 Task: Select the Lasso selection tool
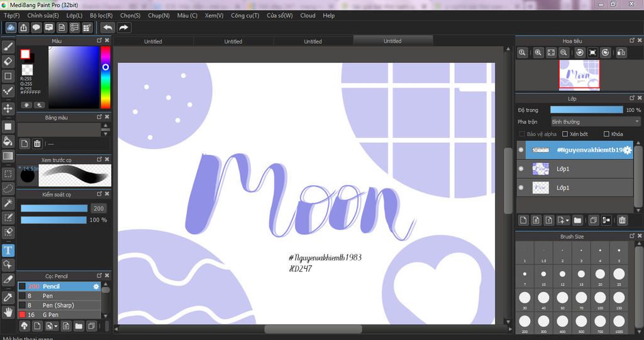[x=8, y=188]
